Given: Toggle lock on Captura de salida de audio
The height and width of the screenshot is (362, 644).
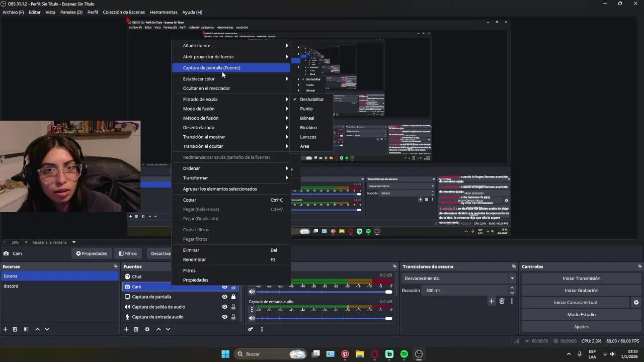Looking at the screenshot, I should pyautogui.click(x=233, y=307).
